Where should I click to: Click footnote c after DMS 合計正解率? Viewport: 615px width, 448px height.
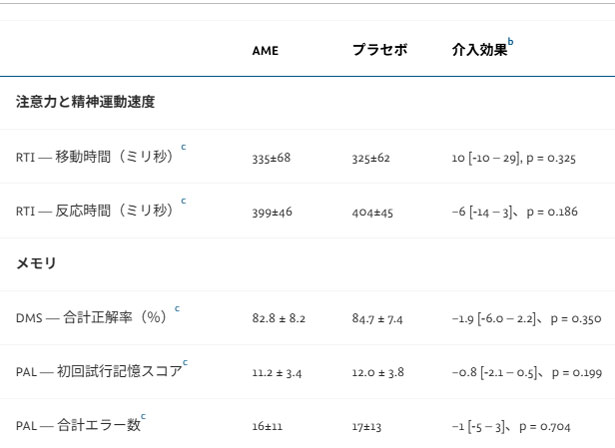(177, 308)
